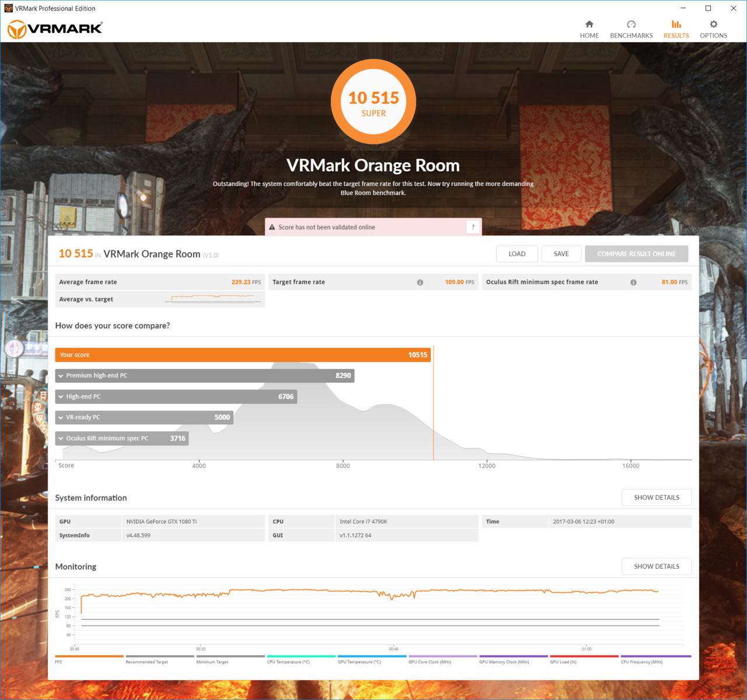Image resolution: width=747 pixels, height=700 pixels.
Task: Maximize the VRMark window
Action: pyautogui.click(x=708, y=8)
